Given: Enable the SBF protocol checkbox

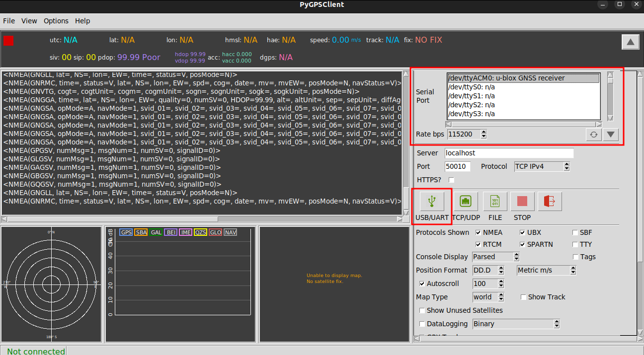Looking at the screenshot, I should [575, 232].
